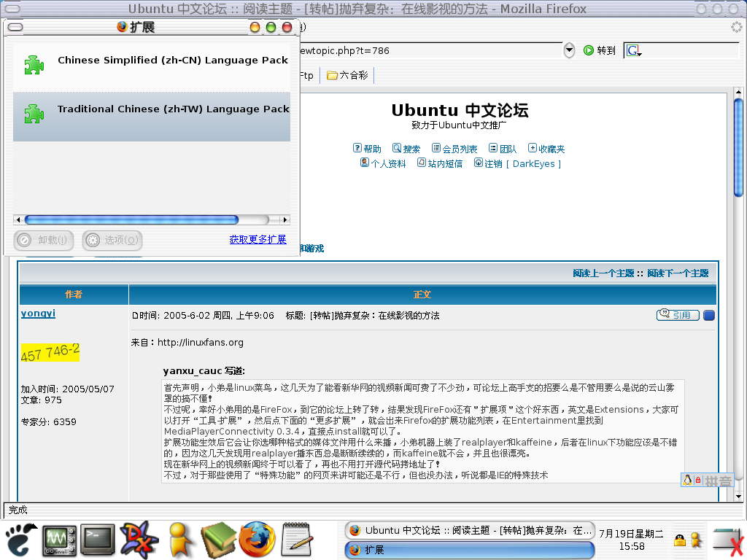Open the 帮助 help link
The image size is (747, 560).
[x=367, y=149]
